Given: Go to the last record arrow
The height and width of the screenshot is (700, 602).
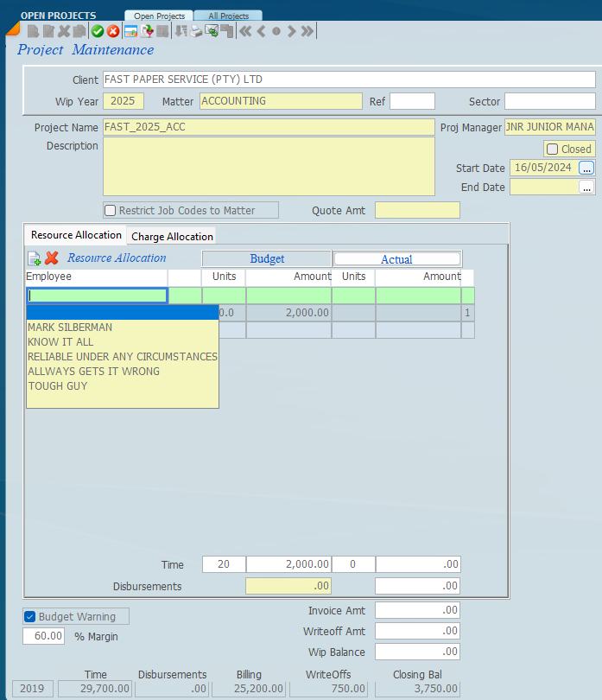Looking at the screenshot, I should 307,31.
